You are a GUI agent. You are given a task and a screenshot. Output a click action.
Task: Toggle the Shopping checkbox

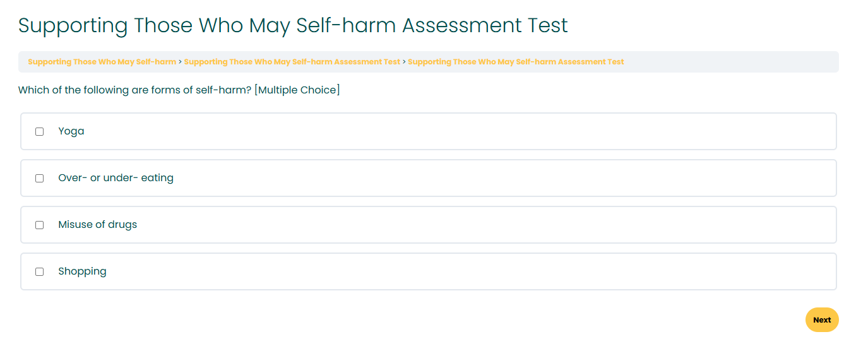click(39, 271)
